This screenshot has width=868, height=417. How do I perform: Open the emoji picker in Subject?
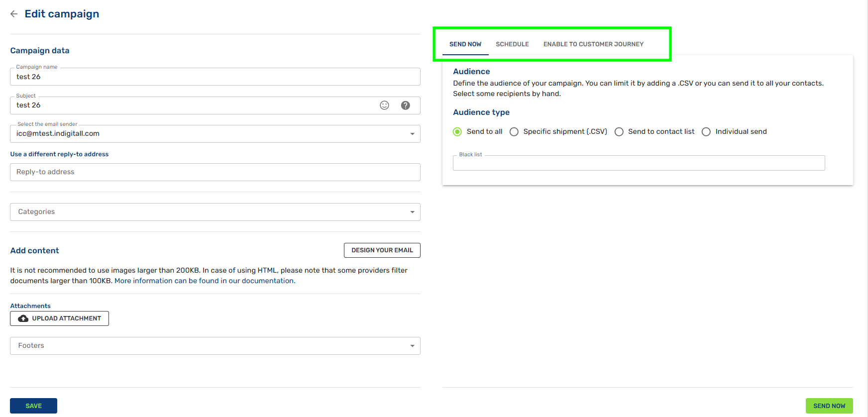point(384,105)
